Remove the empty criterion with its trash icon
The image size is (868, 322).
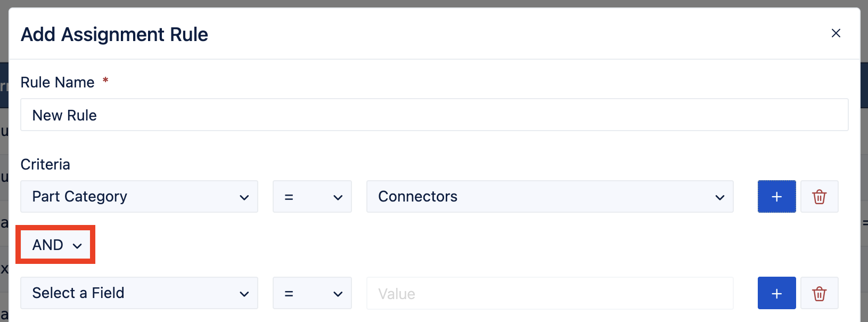pos(819,293)
